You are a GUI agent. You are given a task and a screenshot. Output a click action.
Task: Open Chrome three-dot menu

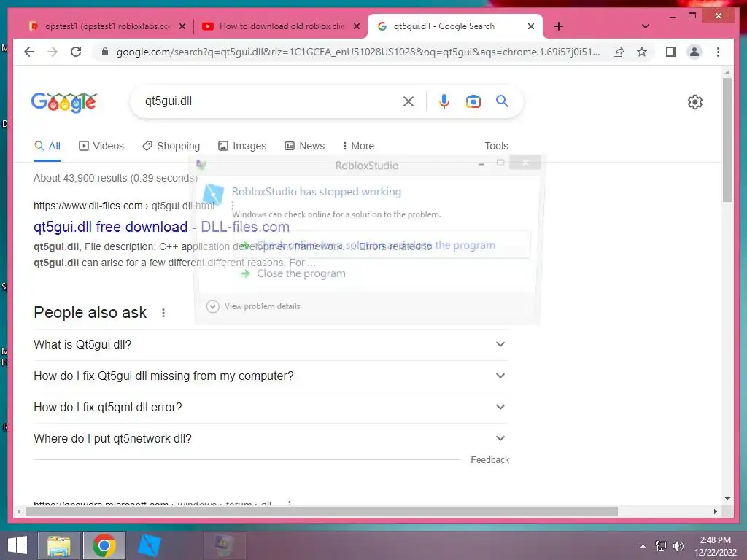point(718,52)
